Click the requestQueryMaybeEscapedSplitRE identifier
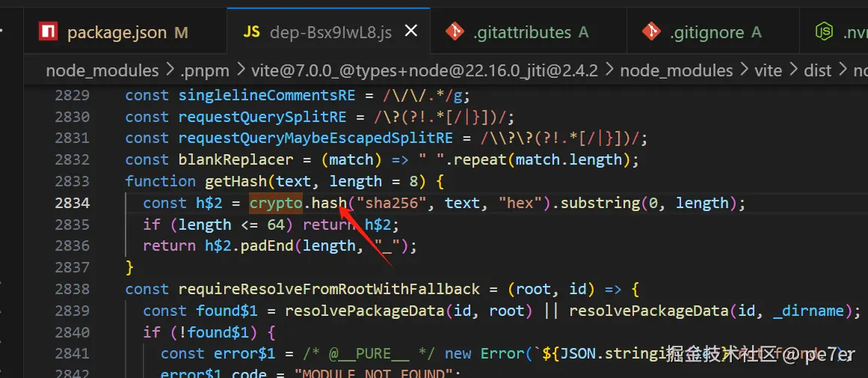 [316, 138]
